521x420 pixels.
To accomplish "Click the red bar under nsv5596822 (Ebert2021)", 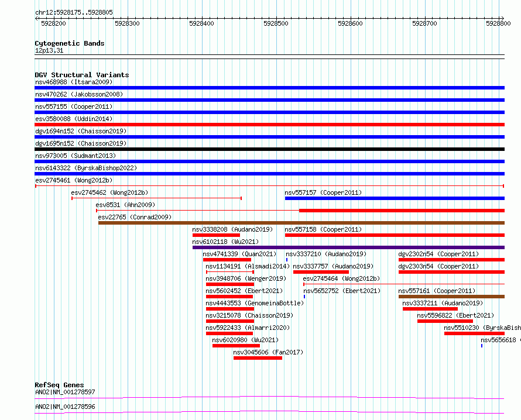I will 445,321.
